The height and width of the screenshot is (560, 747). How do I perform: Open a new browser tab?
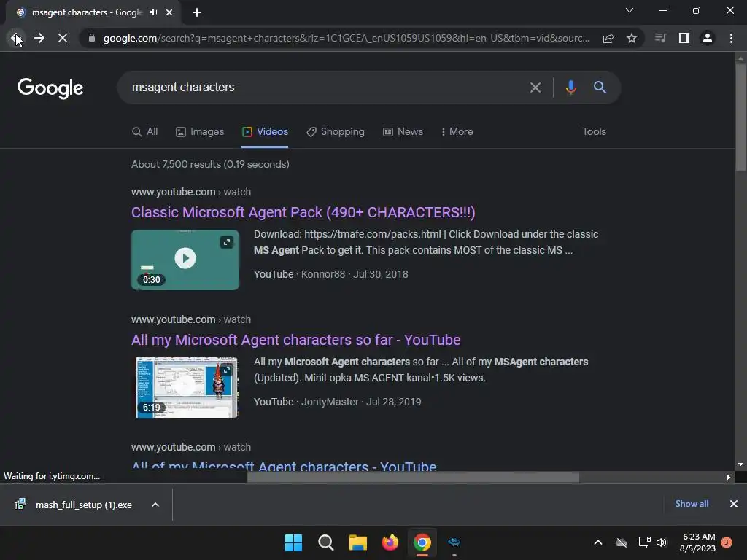point(197,12)
